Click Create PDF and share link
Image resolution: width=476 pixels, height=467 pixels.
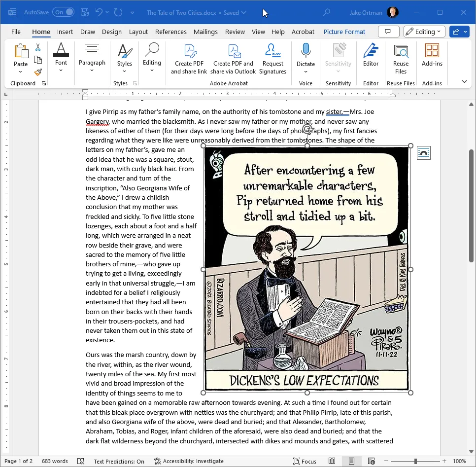[189, 59]
